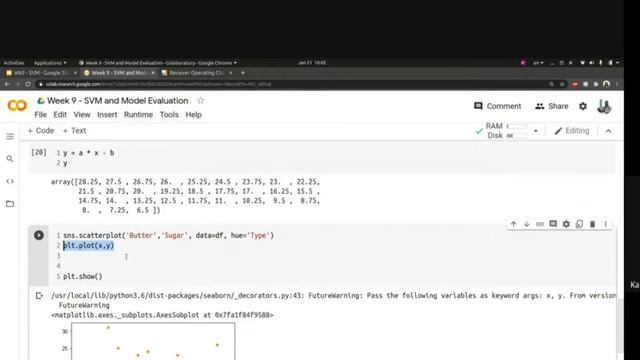Open the Files folder sidebar icon
This screenshot has height=360, width=640.
(10, 204)
